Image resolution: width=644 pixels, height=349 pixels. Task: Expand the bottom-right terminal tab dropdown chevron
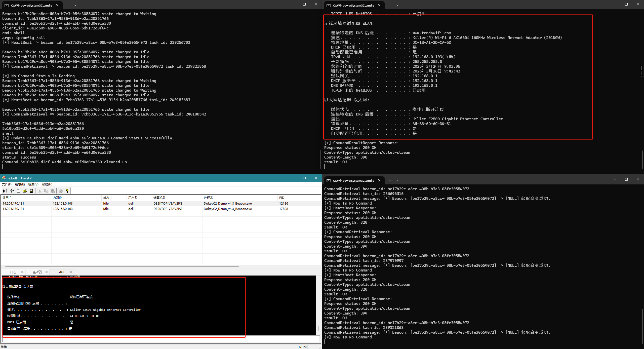pyautogui.click(x=397, y=180)
